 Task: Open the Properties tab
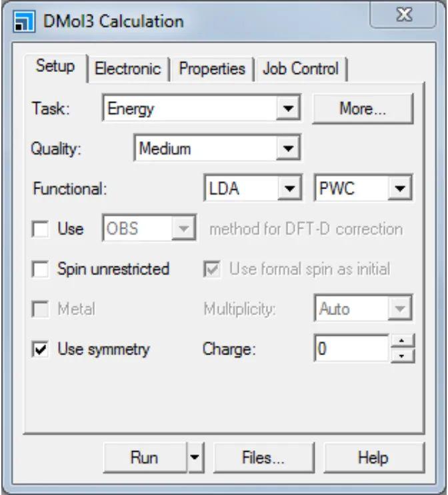click(212, 69)
